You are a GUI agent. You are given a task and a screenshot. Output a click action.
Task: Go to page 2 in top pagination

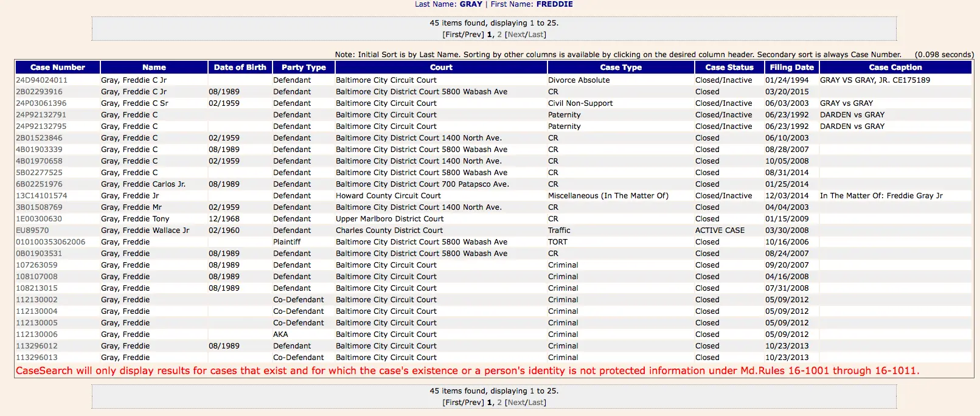[499, 35]
